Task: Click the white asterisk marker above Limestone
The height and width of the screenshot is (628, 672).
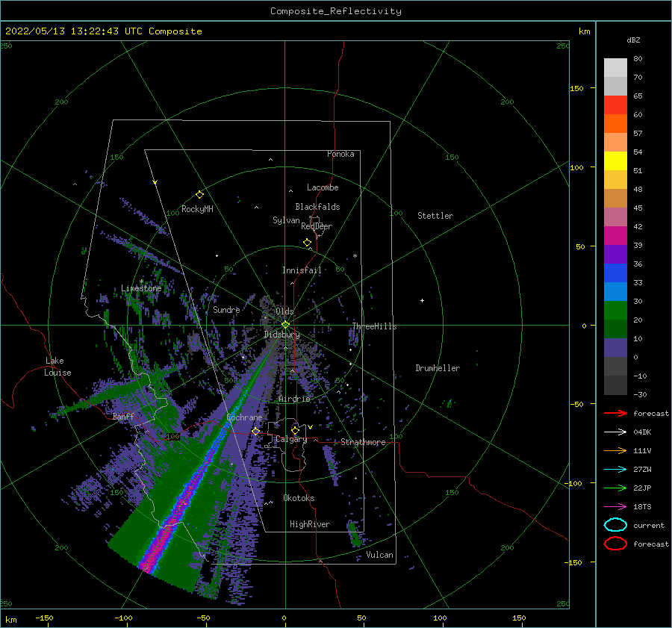Action: click(141, 282)
